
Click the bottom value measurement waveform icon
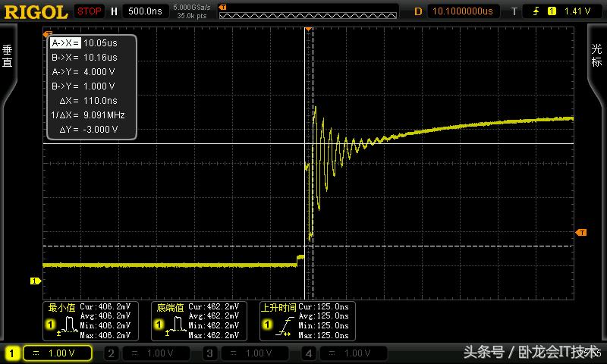pos(173,325)
